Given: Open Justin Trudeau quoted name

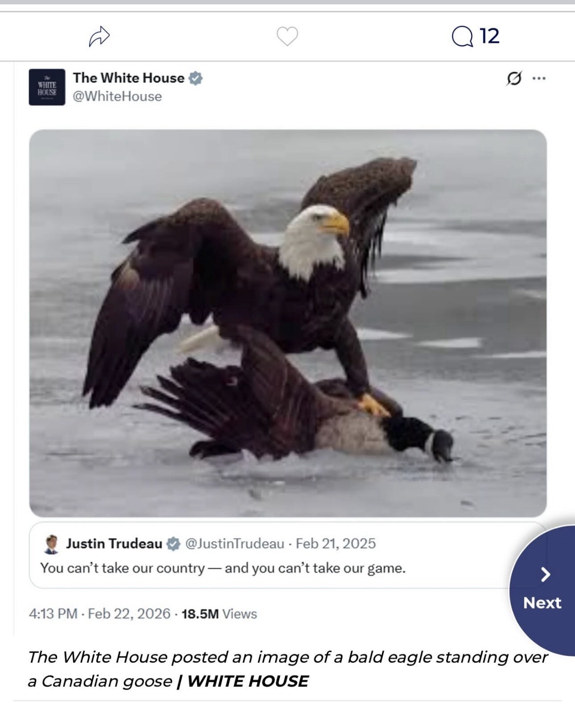Looking at the screenshot, I should 114,543.
